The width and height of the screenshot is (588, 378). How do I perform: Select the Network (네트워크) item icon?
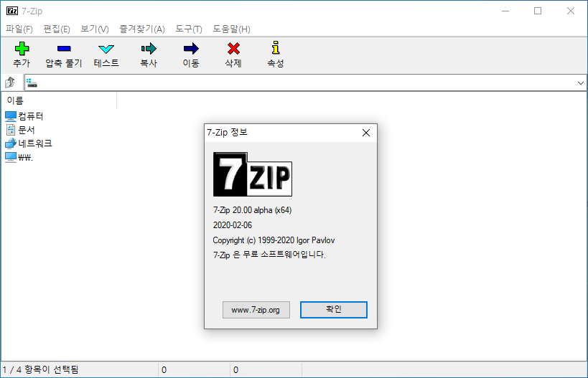click(11, 143)
